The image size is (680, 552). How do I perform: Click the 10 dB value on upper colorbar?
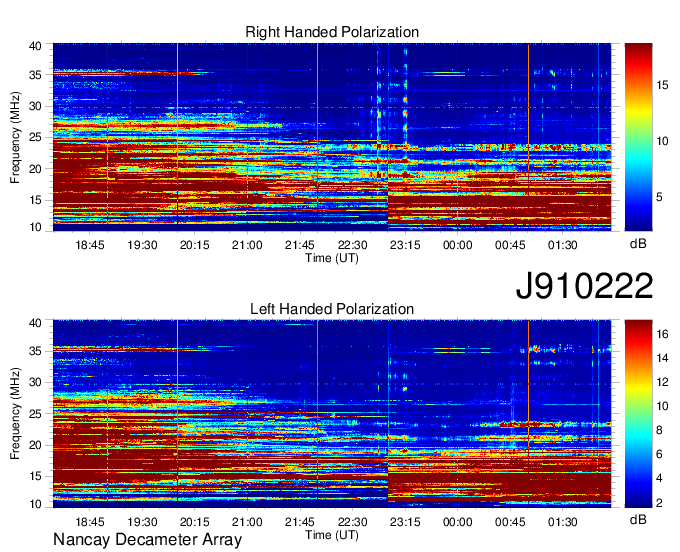(662, 141)
